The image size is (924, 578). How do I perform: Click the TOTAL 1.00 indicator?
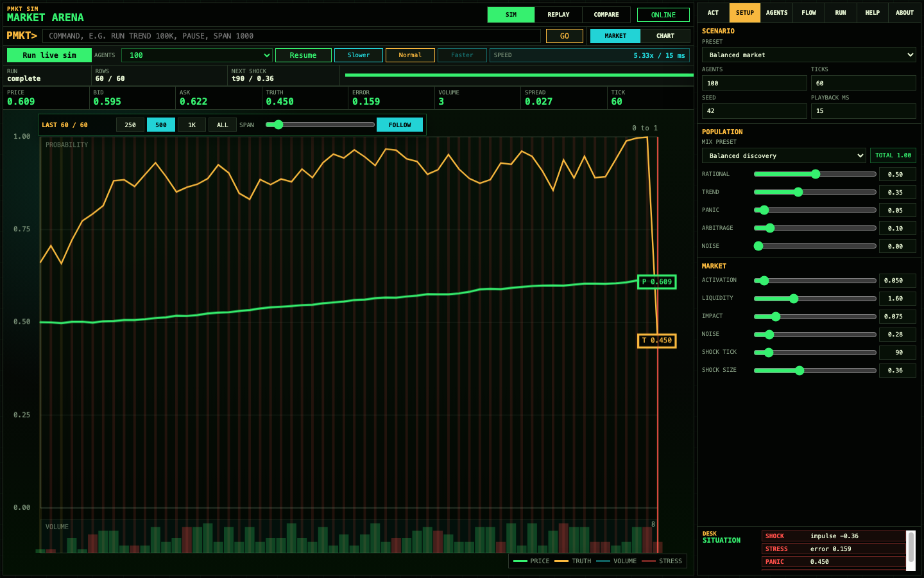[x=893, y=155]
